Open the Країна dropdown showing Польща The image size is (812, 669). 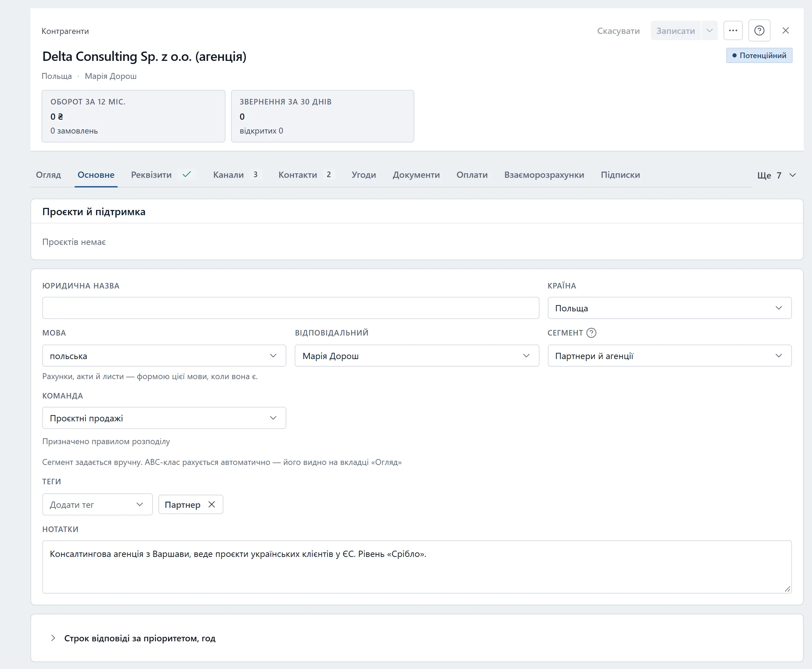670,308
